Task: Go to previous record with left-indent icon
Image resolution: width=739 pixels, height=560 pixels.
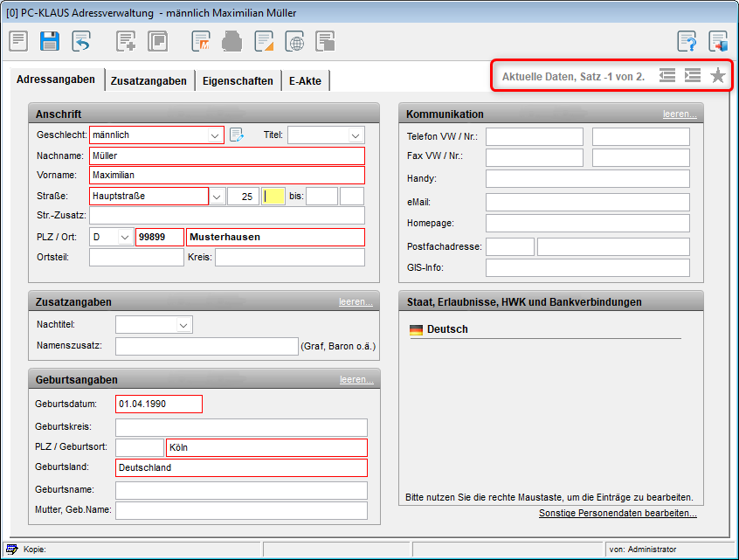Action: (x=667, y=76)
